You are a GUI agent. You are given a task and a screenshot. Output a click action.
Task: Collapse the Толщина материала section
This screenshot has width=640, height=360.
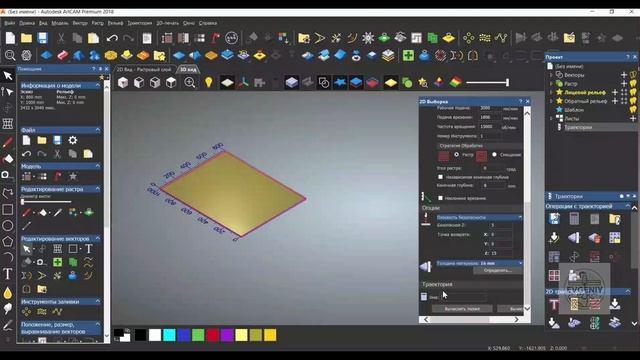(520, 263)
